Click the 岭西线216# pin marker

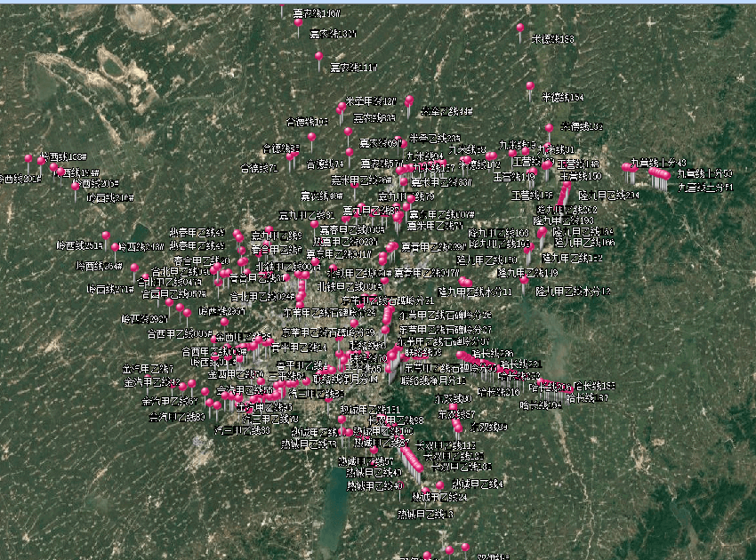(x=75, y=188)
